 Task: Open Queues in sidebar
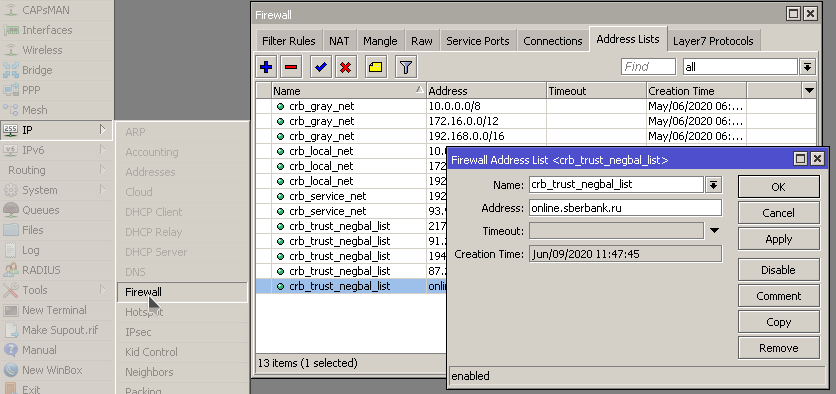click(x=57, y=210)
